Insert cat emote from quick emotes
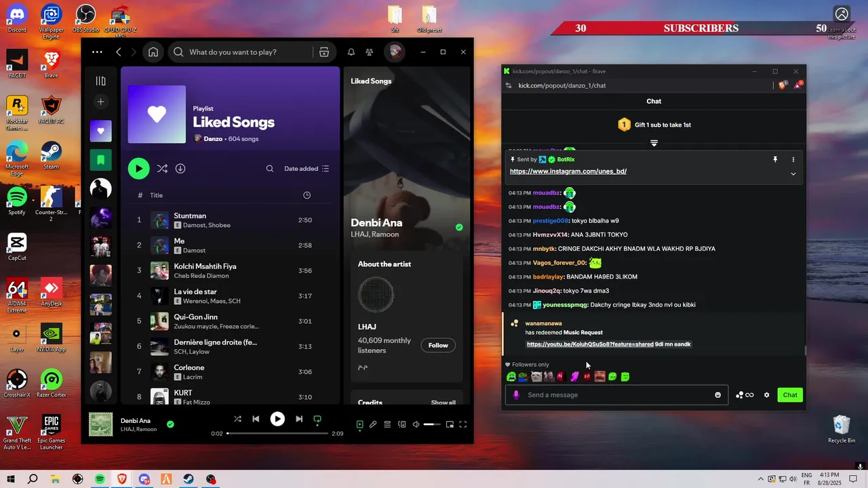Screen dimensions: 868x488 536,377
